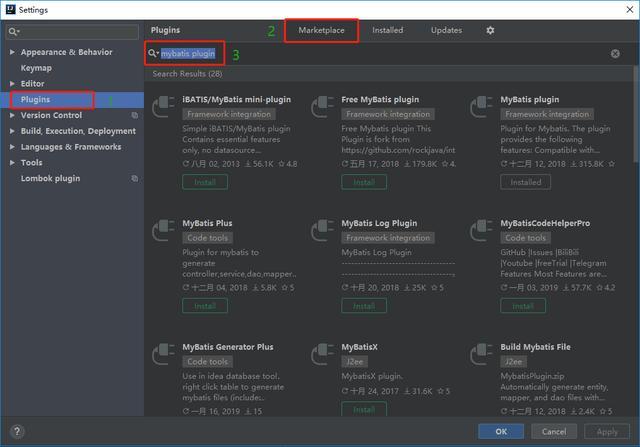Install the iBATIS/MyBatis mini-plugin
The image size is (640, 447).
[x=205, y=182]
